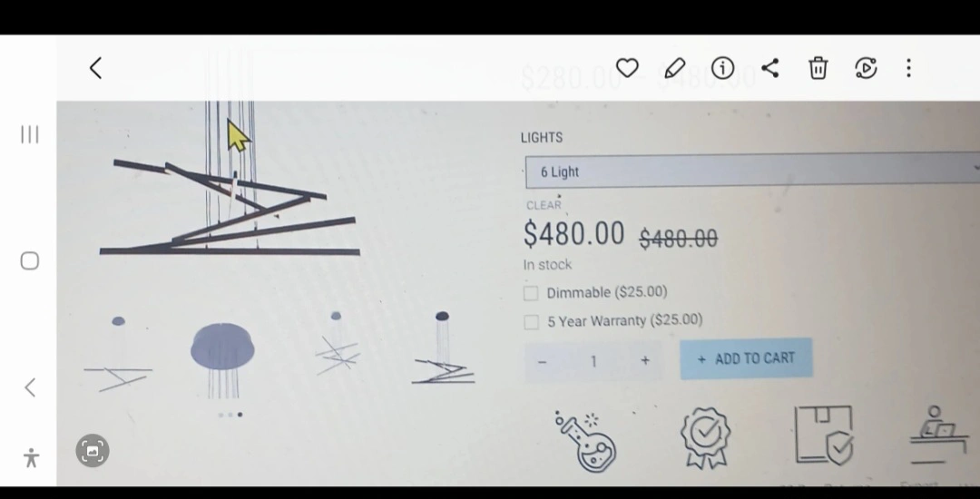Screen dimensions: 980x499
Task: Delete the image with trash icon
Action: (818, 68)
